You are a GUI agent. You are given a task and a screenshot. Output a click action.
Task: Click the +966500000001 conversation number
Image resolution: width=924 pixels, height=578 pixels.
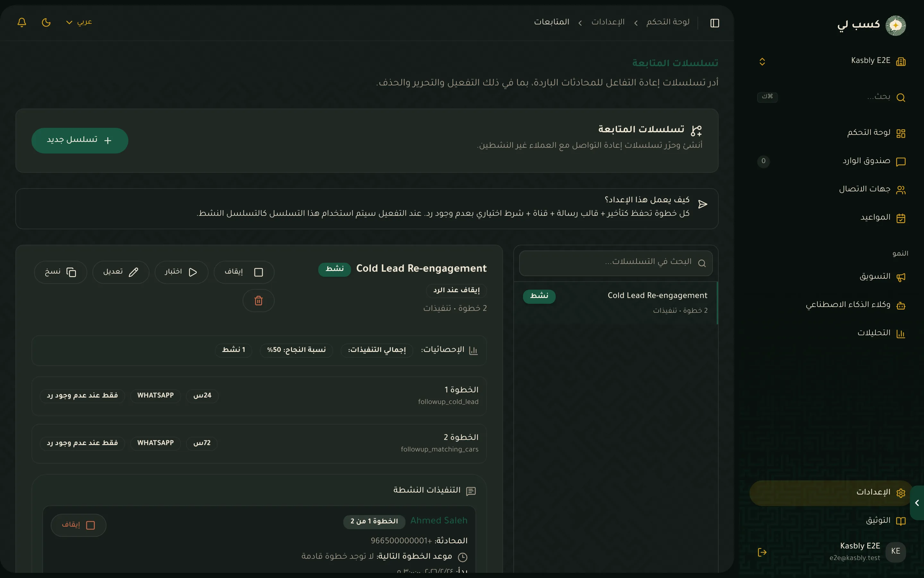pyautogui.click(x=401, y=540)
